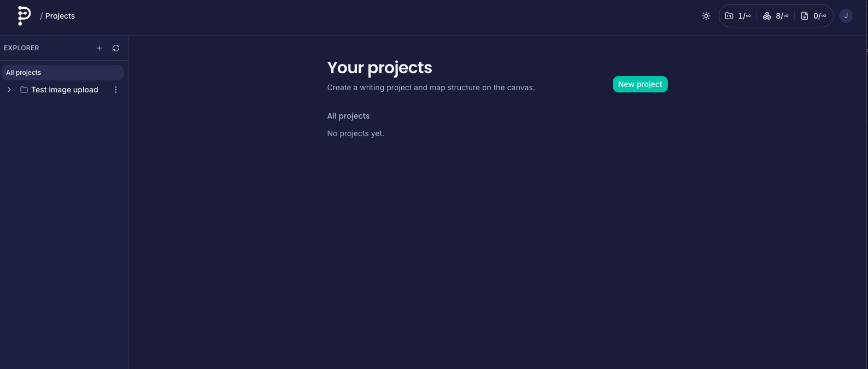
Task: Refresh the Explorer panel
Action: [x=116, y=48]
